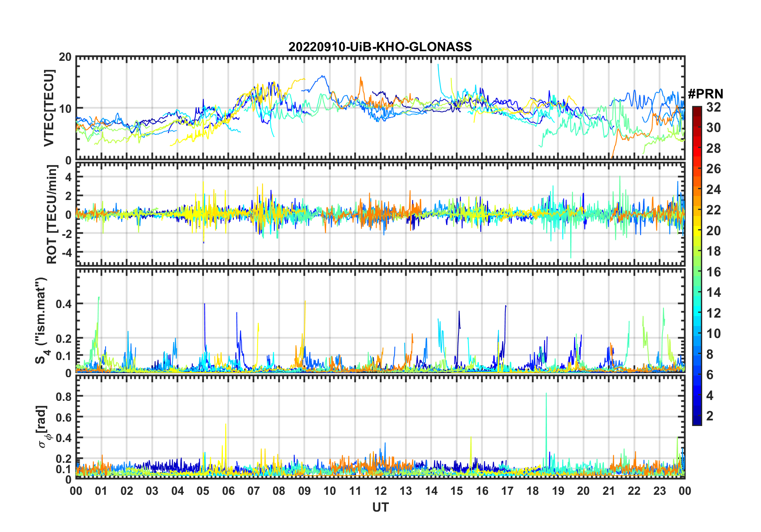Click VTEC y-axis tick label 20
This screenshot has width=761, height=532.
[65, 57]
